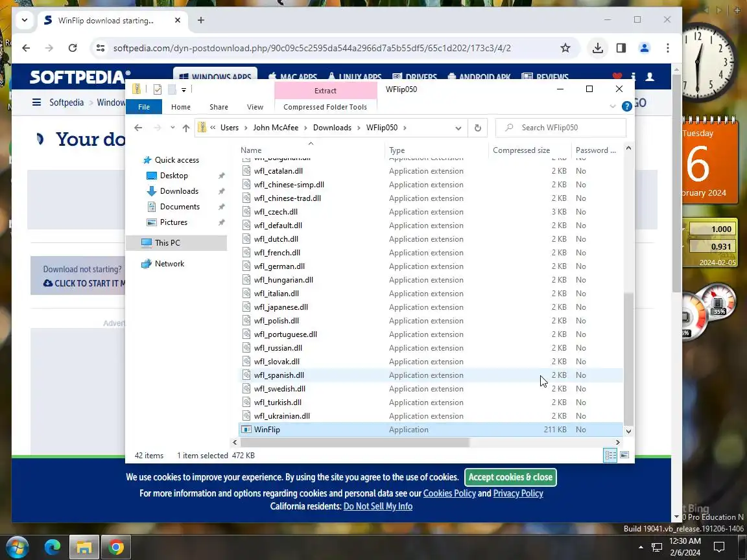Launch Microsoft Edge from the taskbar
Screen dimensions: 747x560
coord(53,547)
